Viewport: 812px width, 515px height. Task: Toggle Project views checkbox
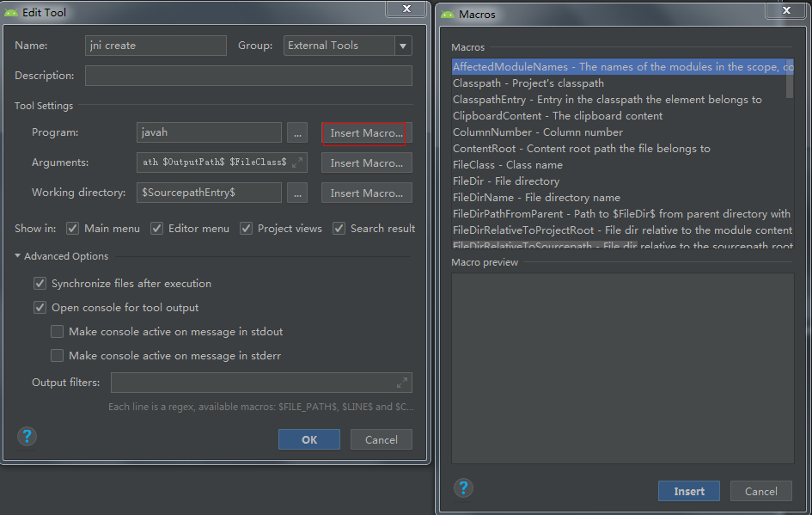coord(246,229)
